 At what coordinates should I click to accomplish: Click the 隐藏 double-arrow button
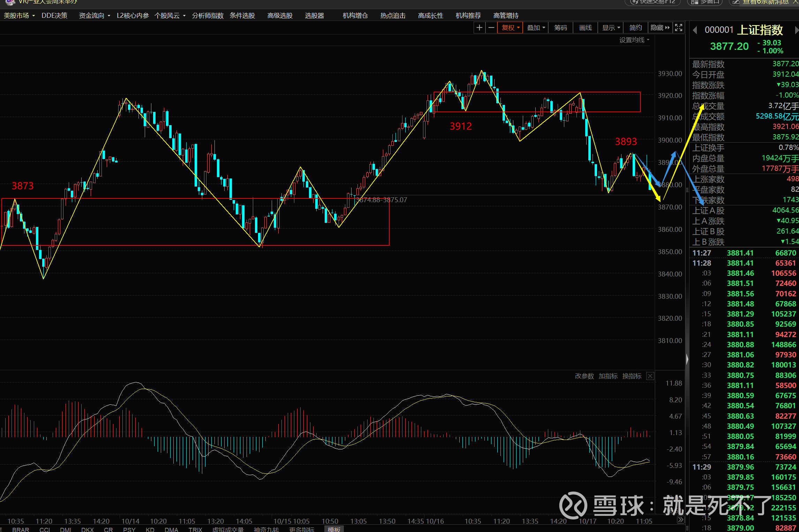pos(660,28)
